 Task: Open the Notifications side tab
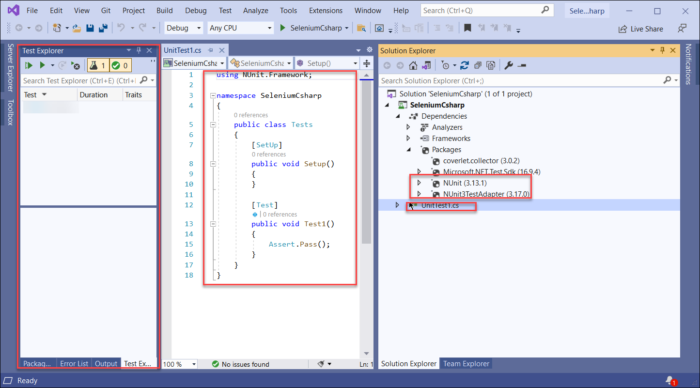tap(688, 64)
